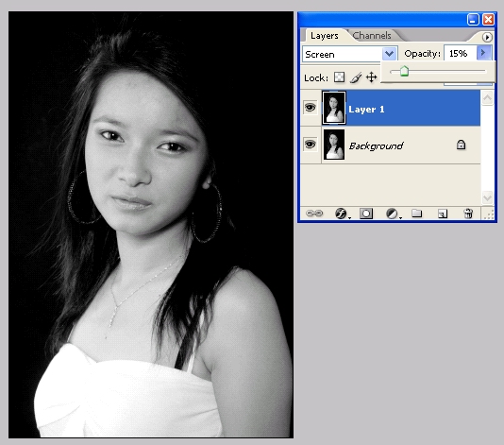504x445 pixels.
Task: Switch to the Channels tab
Action: (372, 35)
